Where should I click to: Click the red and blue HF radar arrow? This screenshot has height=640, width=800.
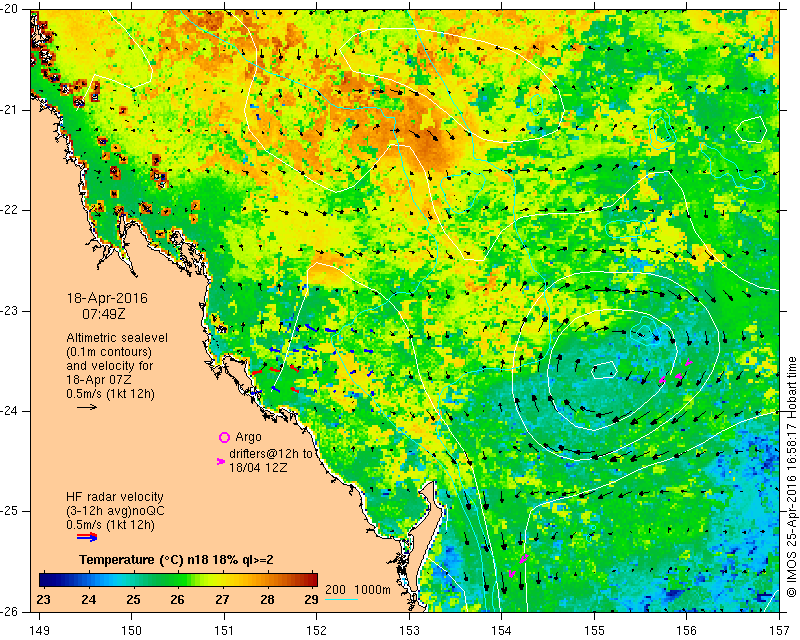pyautogui.click(x=87, y=536)
